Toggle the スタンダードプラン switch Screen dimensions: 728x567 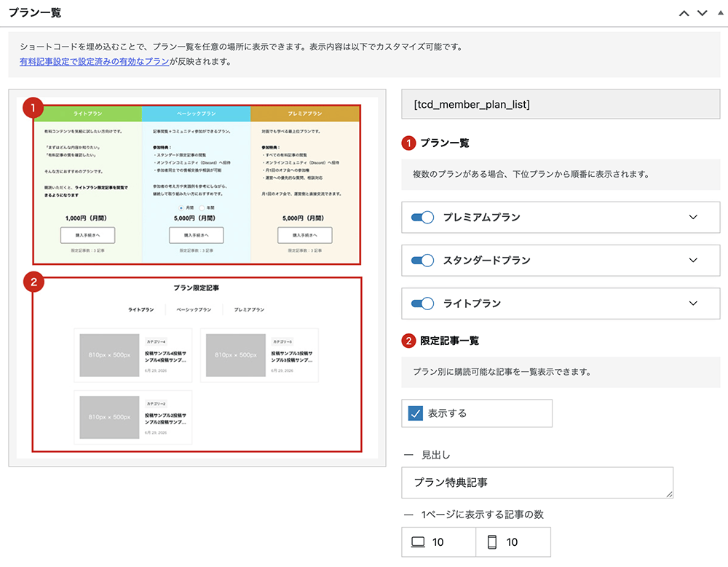[422, 260]
